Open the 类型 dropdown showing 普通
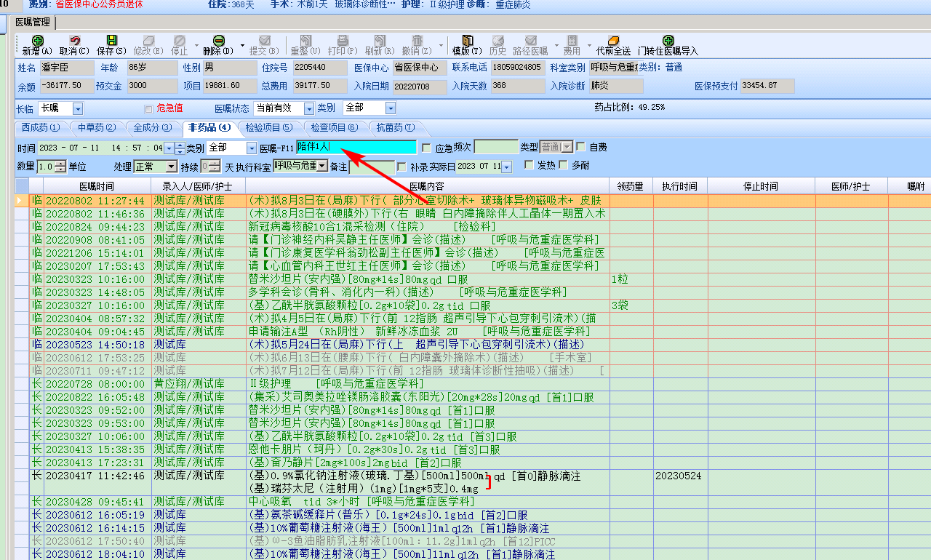The height and width of the screenshot is (560, 931). pos(569,147)
